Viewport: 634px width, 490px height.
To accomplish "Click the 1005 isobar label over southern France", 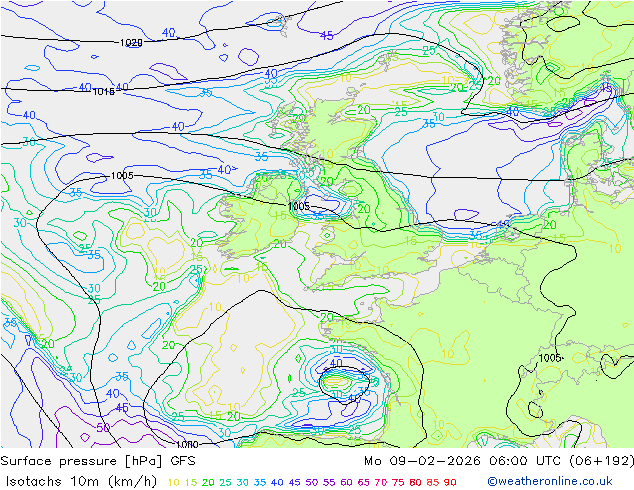I will (550, 358).
